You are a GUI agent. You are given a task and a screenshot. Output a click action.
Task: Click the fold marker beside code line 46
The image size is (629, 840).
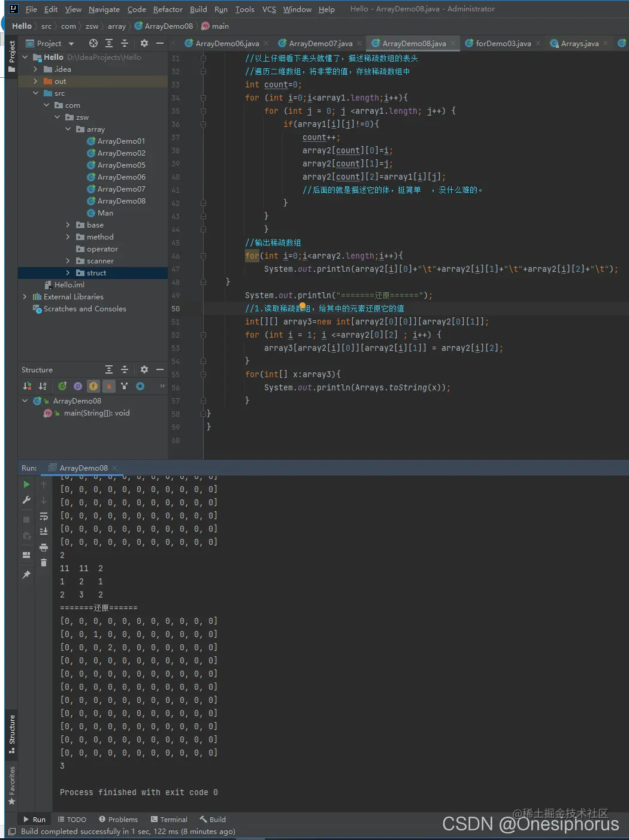point(203,256)
